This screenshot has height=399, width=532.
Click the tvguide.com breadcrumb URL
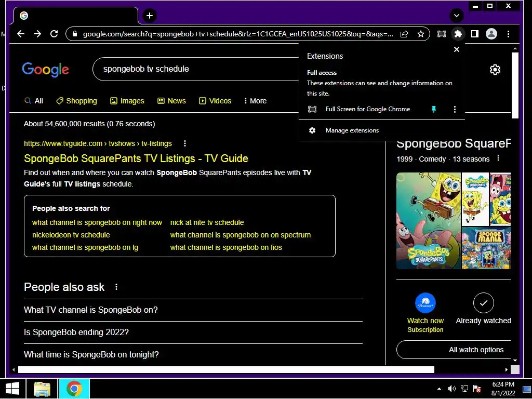(x=98, y=143)
